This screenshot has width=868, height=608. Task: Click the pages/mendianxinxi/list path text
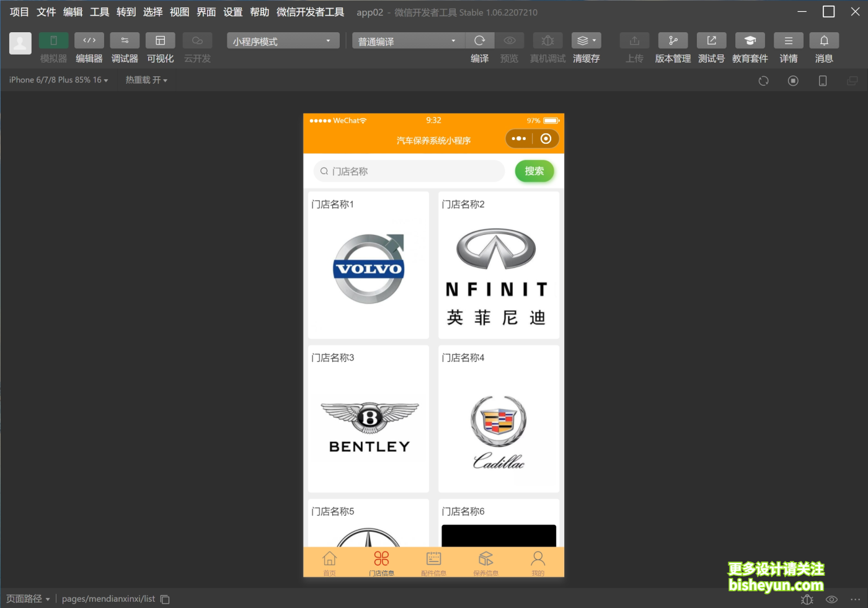point(108,599)
